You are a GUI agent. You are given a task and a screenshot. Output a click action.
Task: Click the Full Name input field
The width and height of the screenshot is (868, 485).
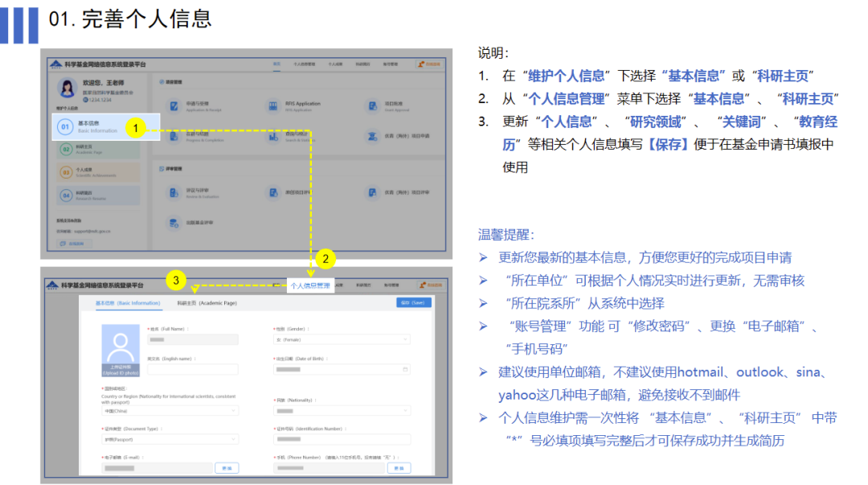[x=193, y=339]
